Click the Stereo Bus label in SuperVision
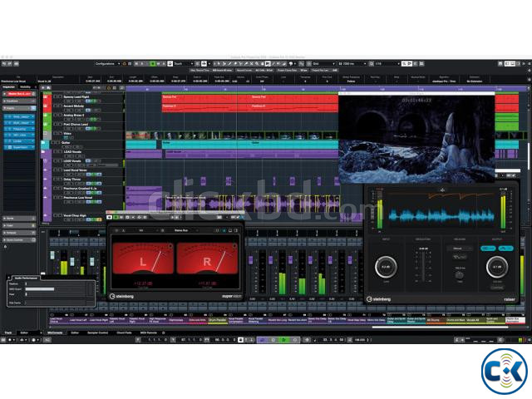This screenshot has width=532, height=399. [x=181, y=230]
